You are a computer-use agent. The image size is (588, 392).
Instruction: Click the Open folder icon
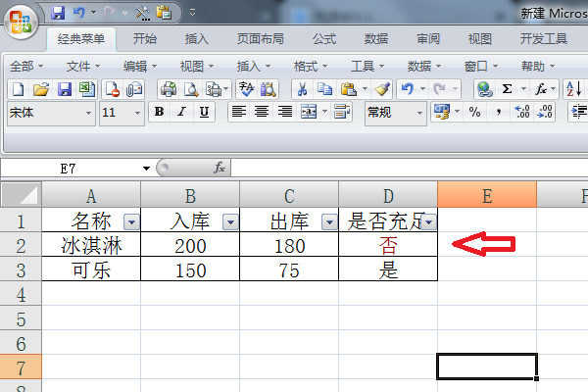coord(41,89)
